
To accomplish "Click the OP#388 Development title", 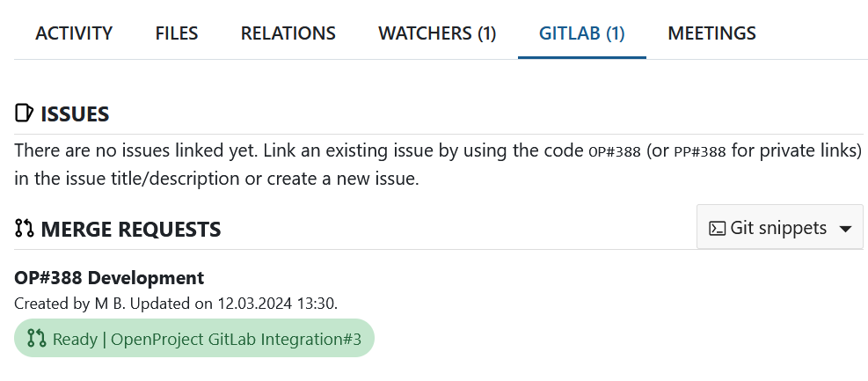I will [109, 278].
